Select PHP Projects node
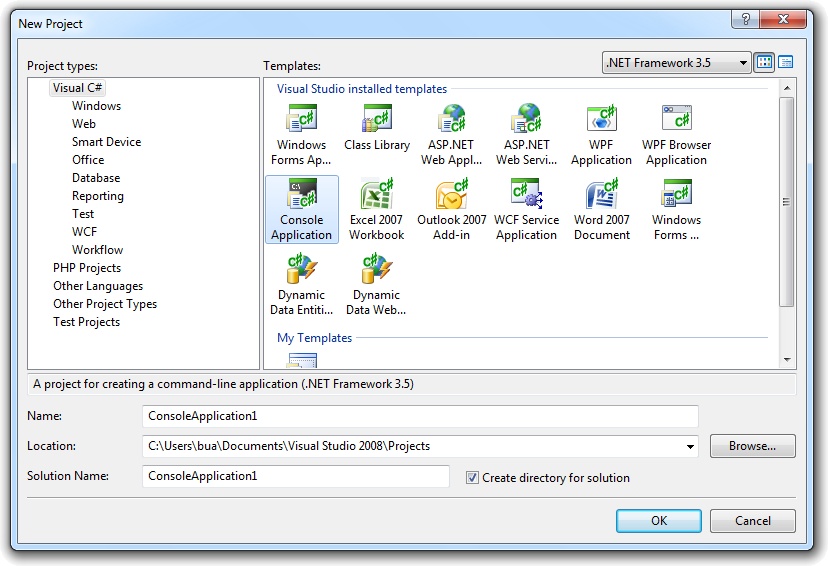Image resolution: width=828 pixels, height=566 pixels. (87, 268)
